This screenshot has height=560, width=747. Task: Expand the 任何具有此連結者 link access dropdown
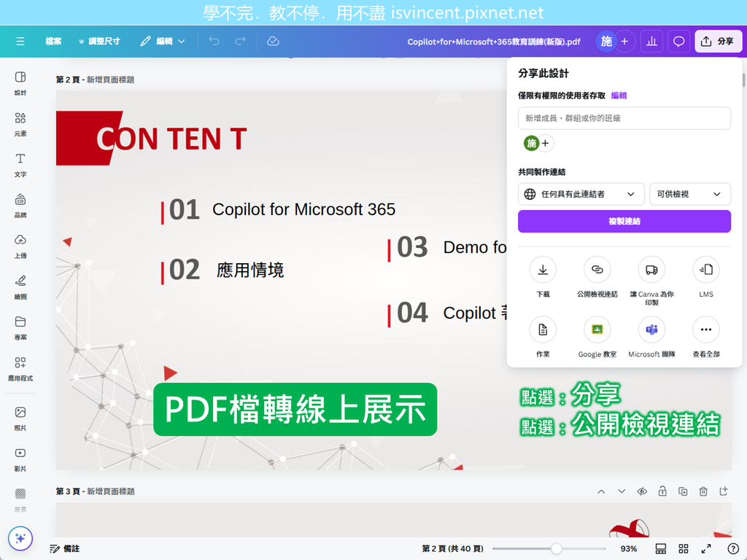pyautogui.click(x=581, y=194)
